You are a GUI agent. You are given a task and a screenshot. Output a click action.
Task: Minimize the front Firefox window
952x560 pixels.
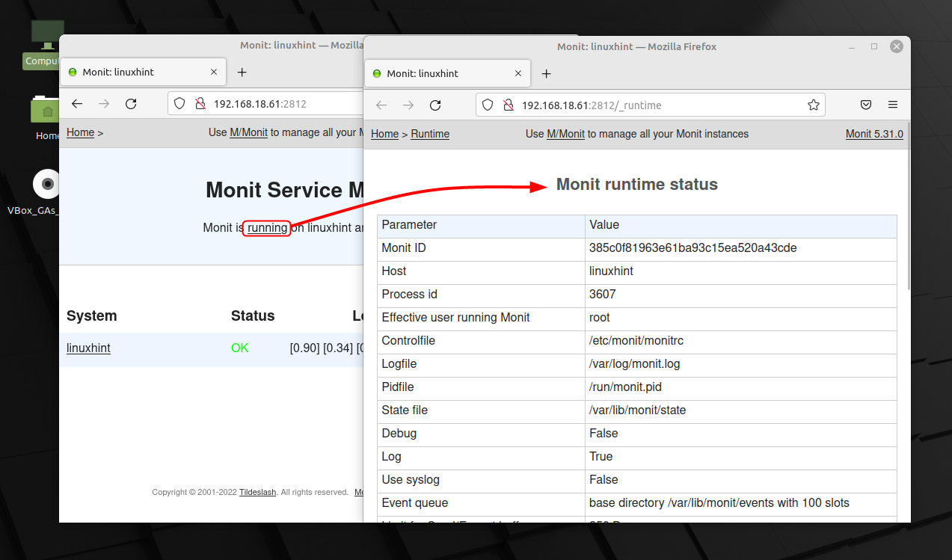point(852,46)
